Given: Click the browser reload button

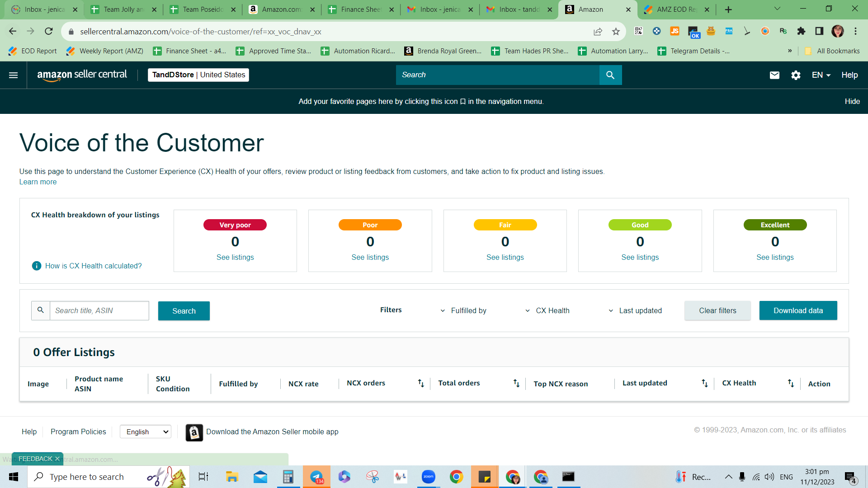Looking at the screenshot, I should coord(49,31).
